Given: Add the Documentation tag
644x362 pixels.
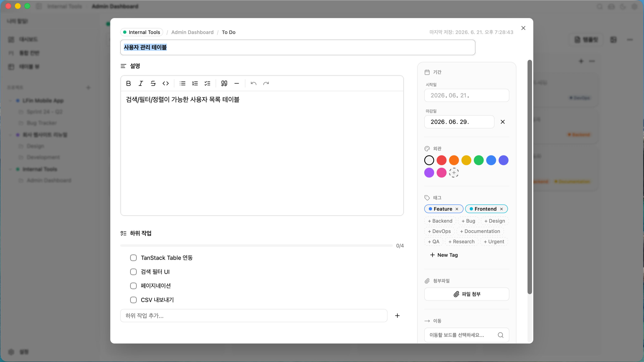Looking at the screenshot, I should 480,231.
